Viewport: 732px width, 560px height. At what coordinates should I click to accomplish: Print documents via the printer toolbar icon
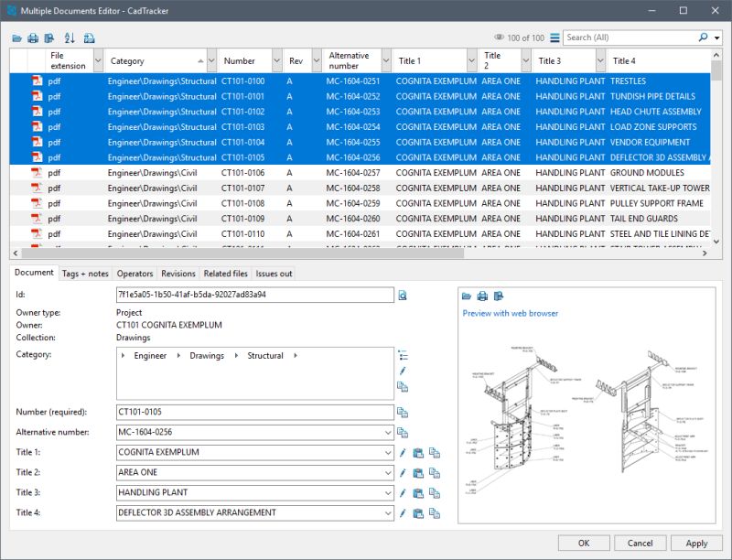(32, 38)
